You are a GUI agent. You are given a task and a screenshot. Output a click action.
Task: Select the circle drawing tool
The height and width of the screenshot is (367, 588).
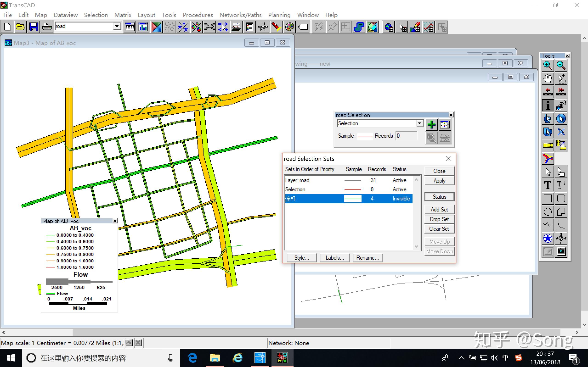click(547, 212)
